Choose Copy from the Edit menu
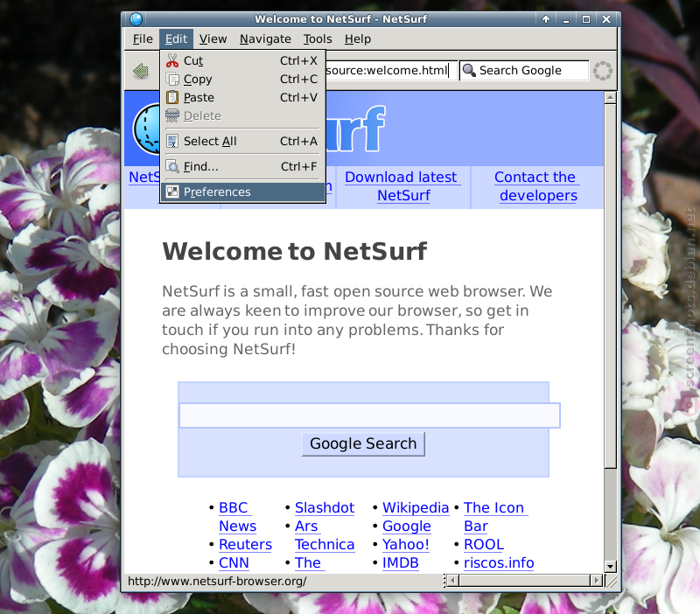The height and width of the screenshot is (614, 700). click(x=242, y=79)
